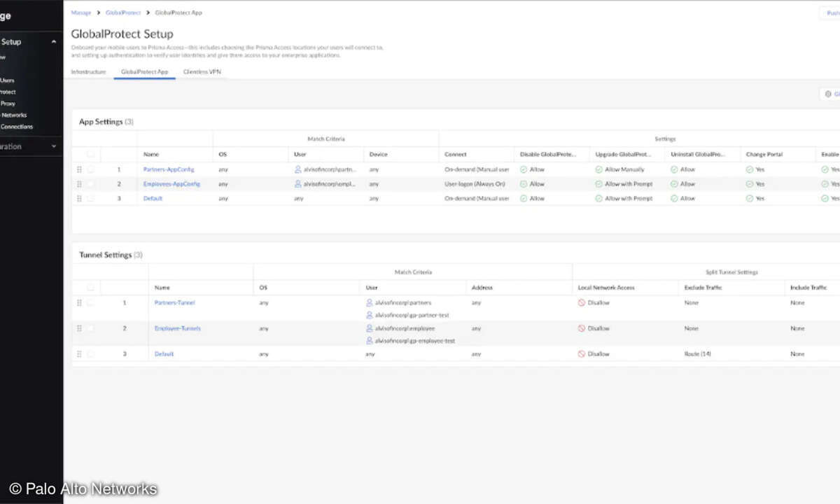Click the App Settings Name column header
Image resolution: width=840 pixels, height=504 pixels.
coord(151,154)
